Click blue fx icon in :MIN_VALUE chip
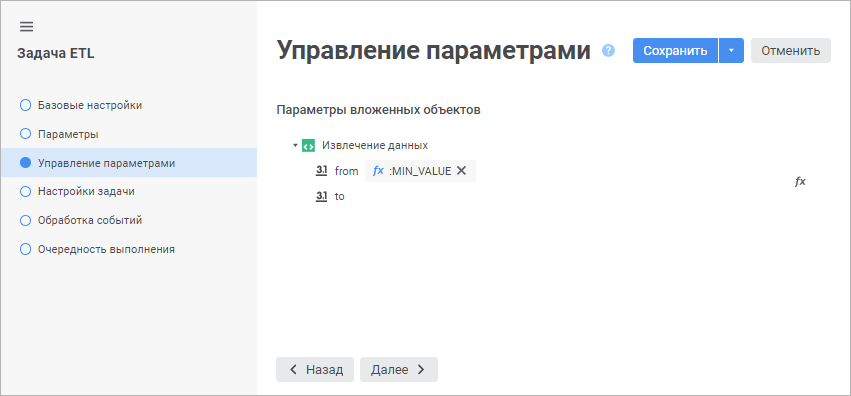The image size is (851, 396). tap(378, 171)
